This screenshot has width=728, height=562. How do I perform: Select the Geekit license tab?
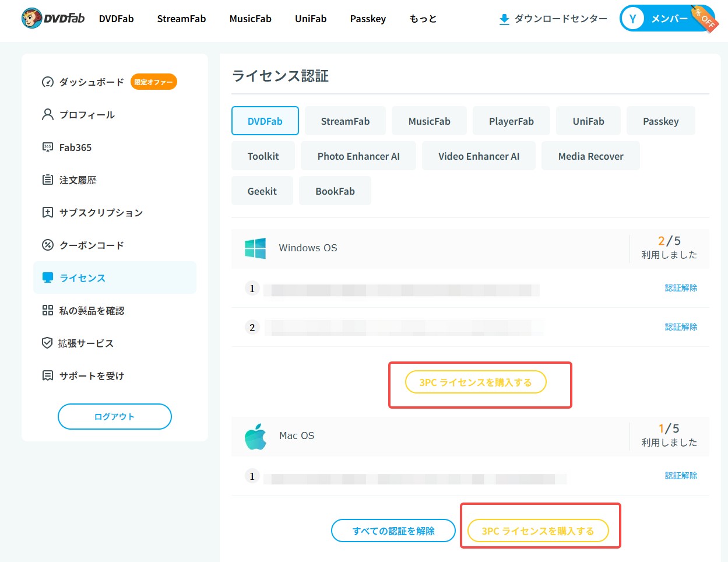tap(262, 191)
